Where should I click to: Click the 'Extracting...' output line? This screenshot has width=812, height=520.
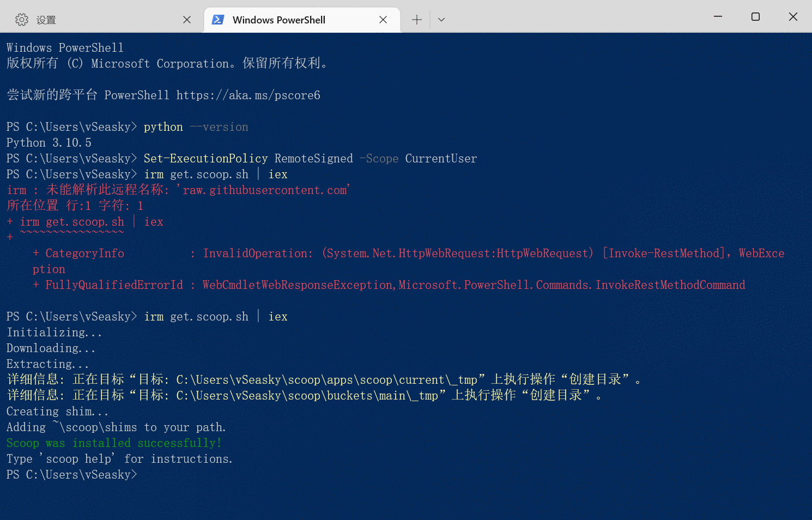(48, 364)
